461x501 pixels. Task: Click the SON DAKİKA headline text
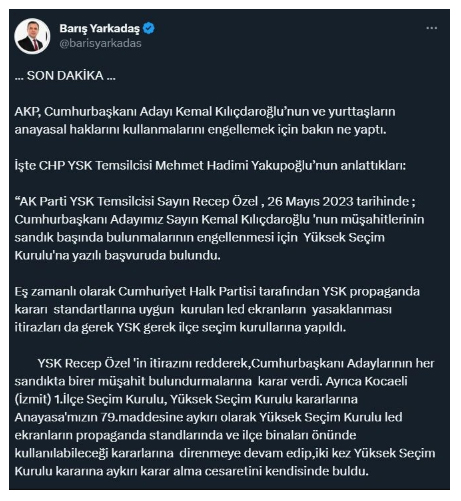coord(65,76)
